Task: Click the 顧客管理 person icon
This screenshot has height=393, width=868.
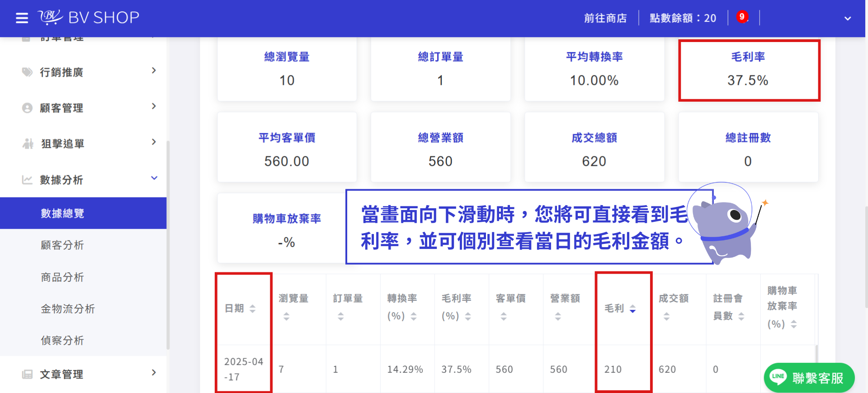Action: coord(27,108)
